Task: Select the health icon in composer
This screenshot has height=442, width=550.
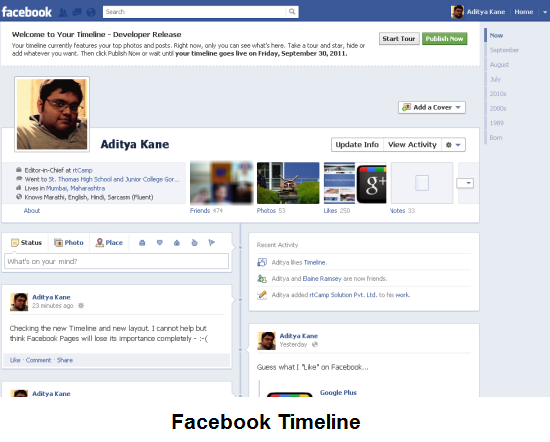Action: (x=194, y=243)
